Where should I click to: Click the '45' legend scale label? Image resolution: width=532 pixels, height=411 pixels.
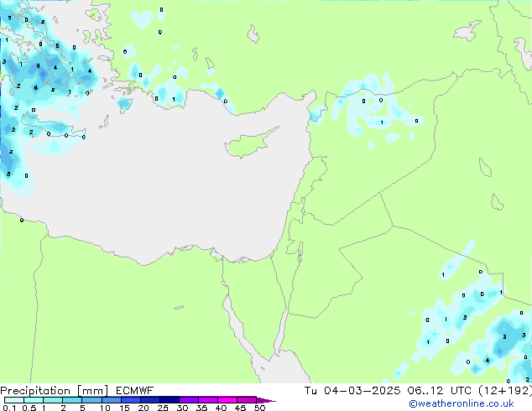click(x=240, y=408)
